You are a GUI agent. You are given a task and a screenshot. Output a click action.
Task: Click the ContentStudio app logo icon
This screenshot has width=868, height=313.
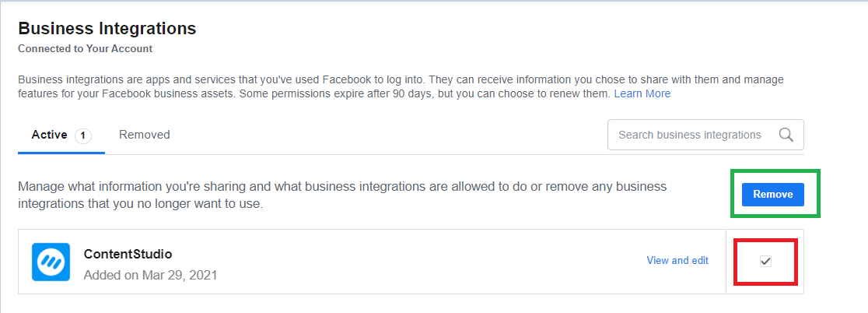click(51, 262)
